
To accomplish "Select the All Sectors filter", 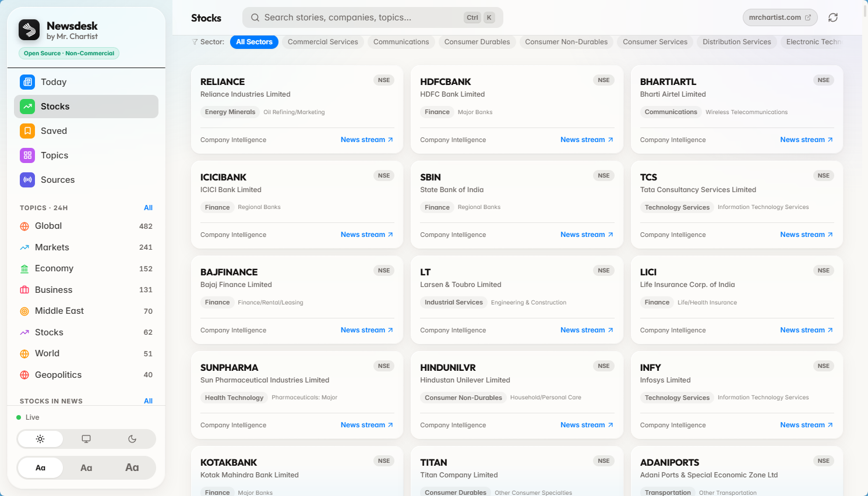I will [254, 42].
